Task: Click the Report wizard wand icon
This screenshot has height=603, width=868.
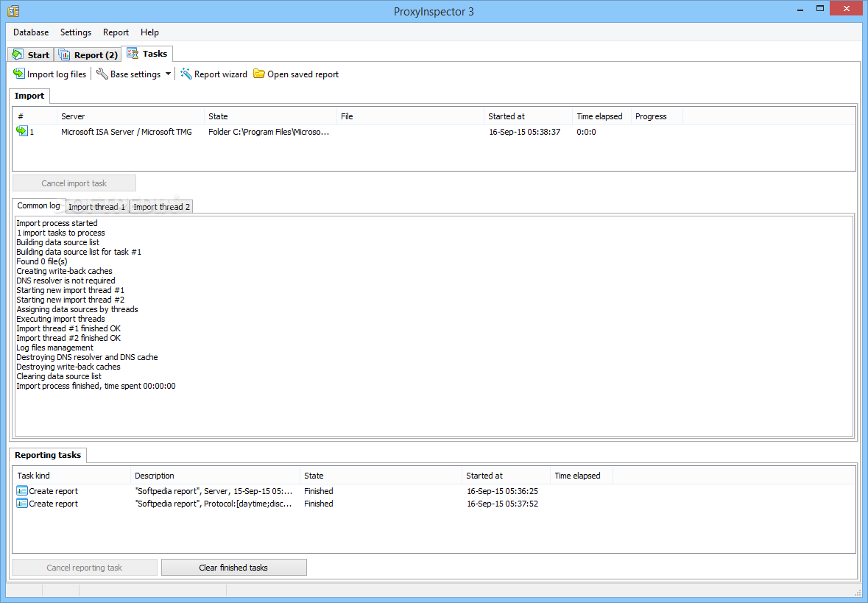Action: pos(186,74)
